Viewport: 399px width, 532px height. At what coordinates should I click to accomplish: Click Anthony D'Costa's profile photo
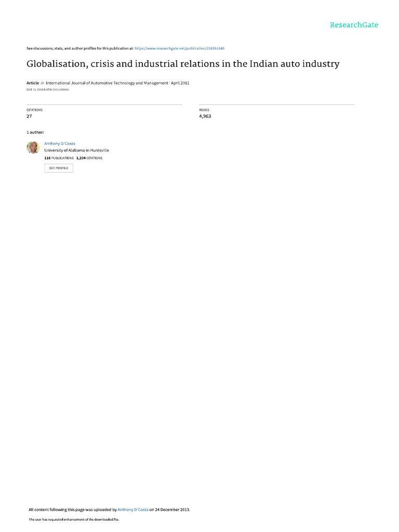[33, 147]
